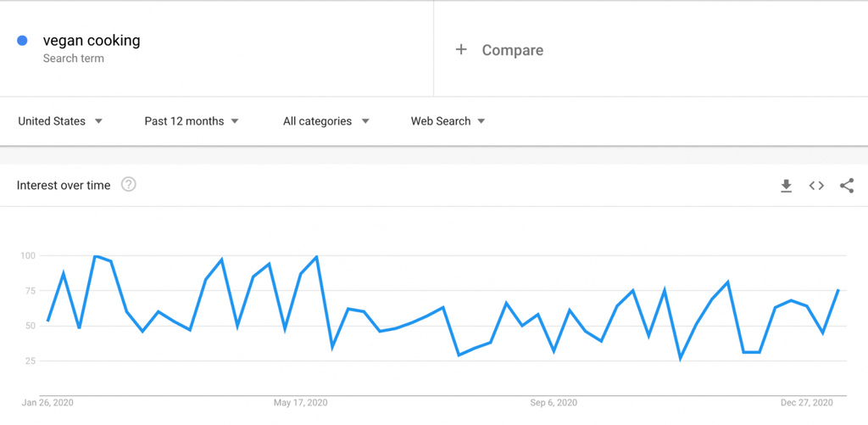
Task: Click the plus icon next to Compare
Action: coord(461,50)
